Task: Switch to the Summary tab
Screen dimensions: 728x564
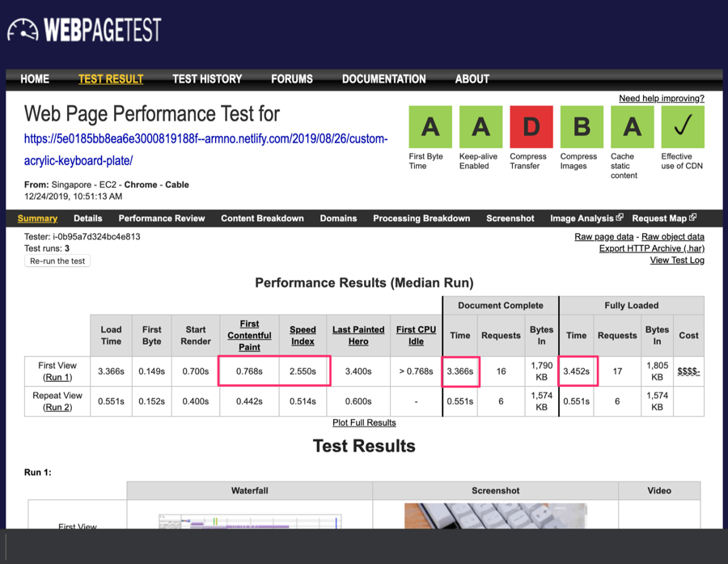Action: click(37, 218)
